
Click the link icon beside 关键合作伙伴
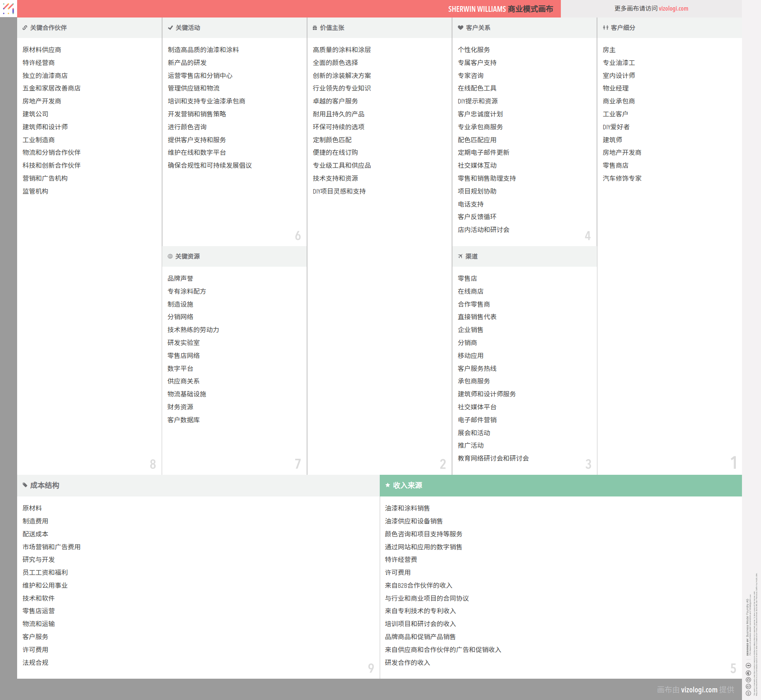click(25, 28)
